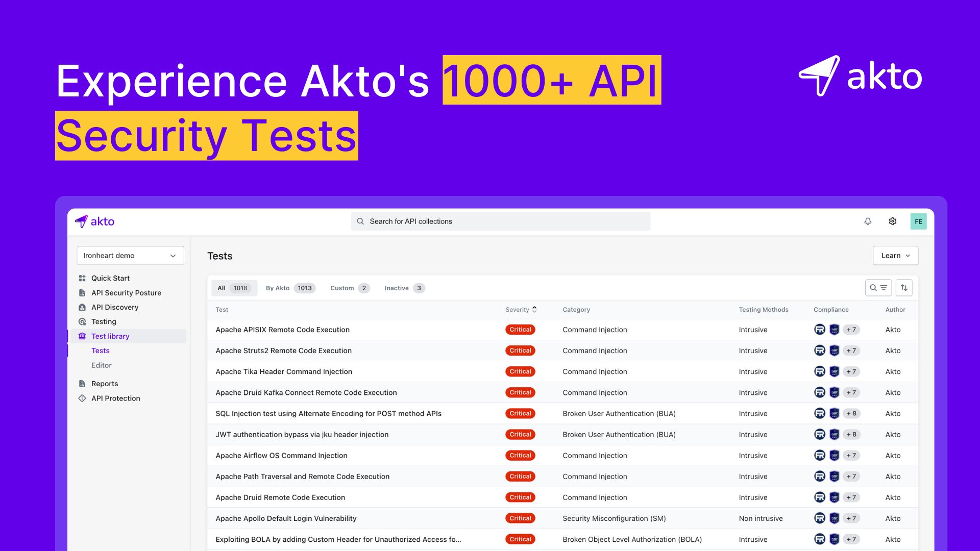Click Critical badge on Apache Struts2 row
980x551 pixels.
click(520, 350)
